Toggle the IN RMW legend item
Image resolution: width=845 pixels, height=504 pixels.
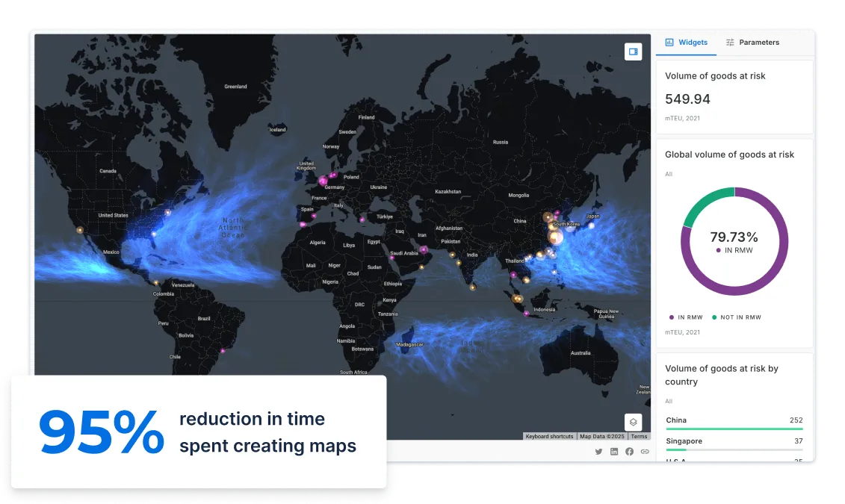point(684,317)
